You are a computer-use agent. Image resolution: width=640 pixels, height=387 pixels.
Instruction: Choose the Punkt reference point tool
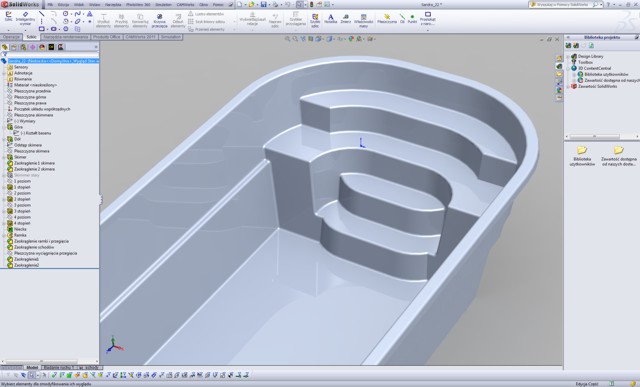click(412, 19)
